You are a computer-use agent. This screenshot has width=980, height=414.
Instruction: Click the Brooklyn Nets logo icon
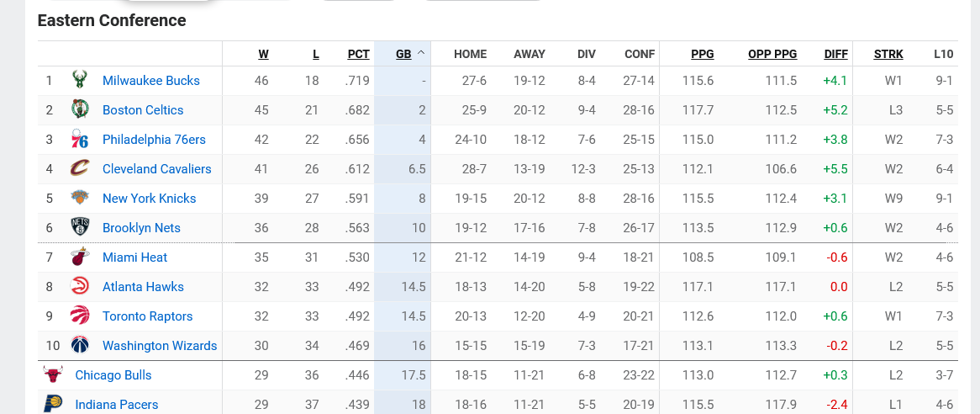click(x=80, y=228)
